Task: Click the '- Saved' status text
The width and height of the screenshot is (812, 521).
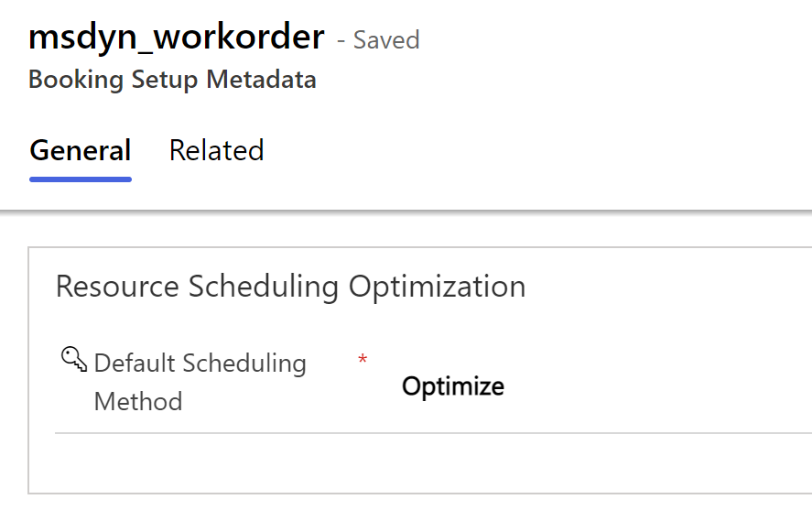Action: click(x=378, y=40)
